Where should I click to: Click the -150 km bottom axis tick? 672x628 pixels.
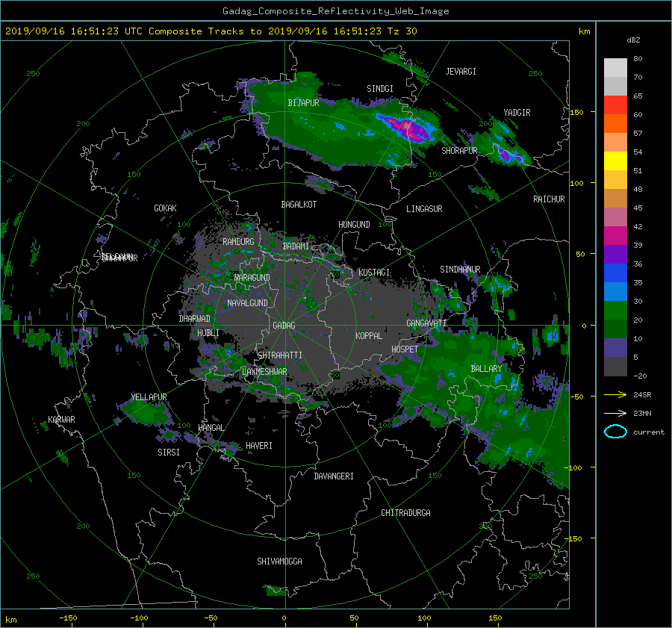point(68,618)
